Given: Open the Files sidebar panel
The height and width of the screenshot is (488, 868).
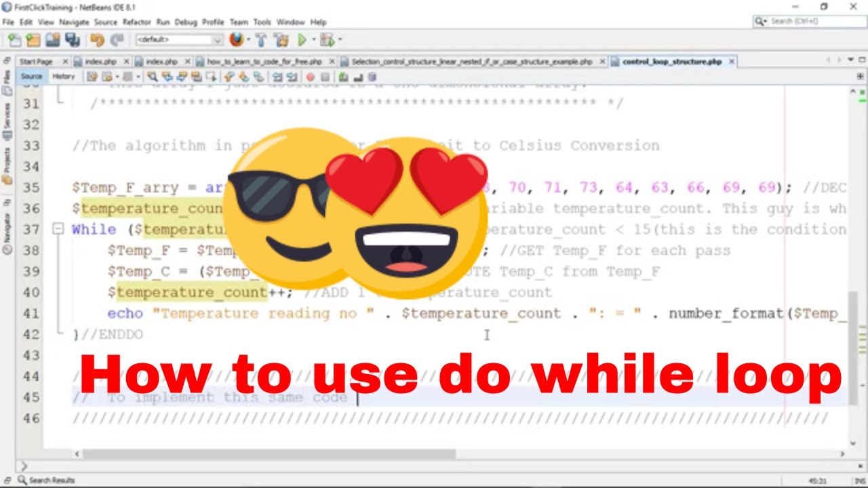Looking at the screenshot, I should tap(6, 81).
